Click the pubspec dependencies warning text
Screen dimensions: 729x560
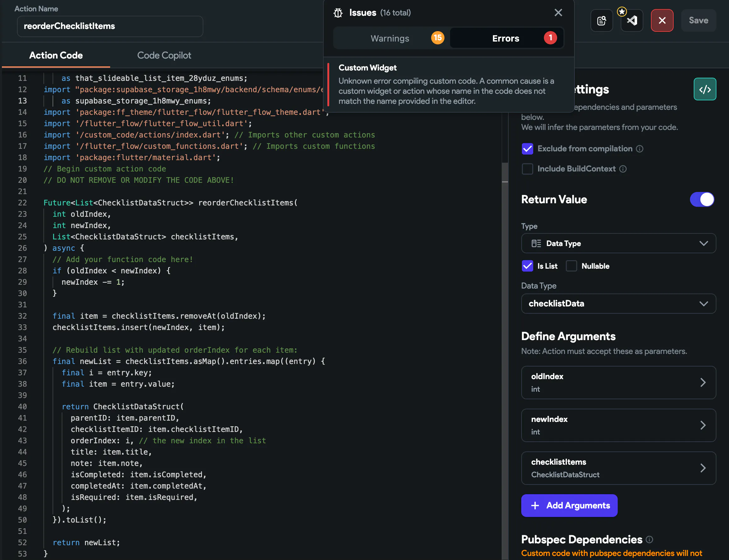[x=612, y=553]
